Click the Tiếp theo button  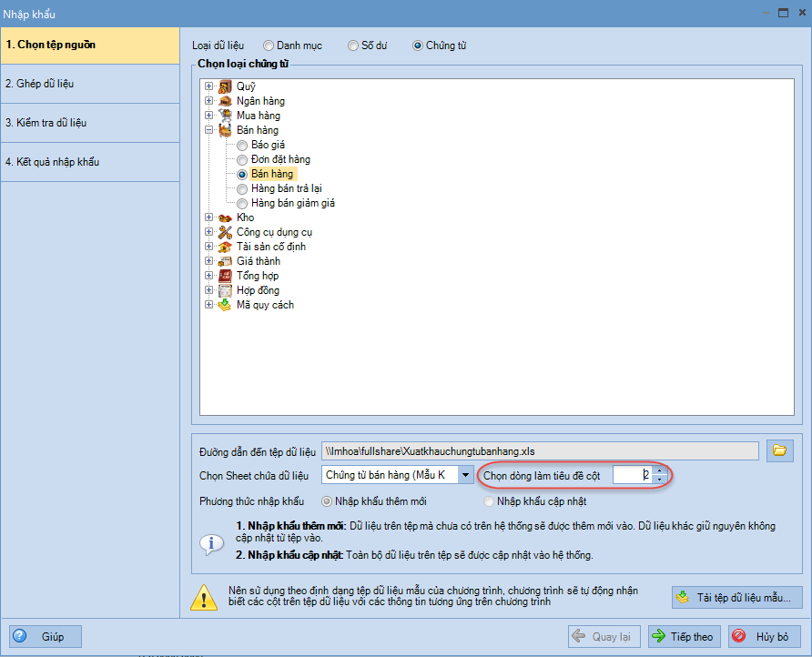(684, 636)
